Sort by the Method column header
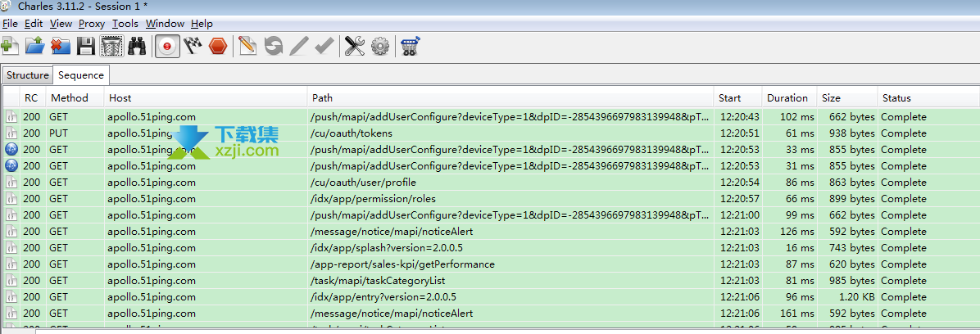980x334 pixels. point(75,98)
